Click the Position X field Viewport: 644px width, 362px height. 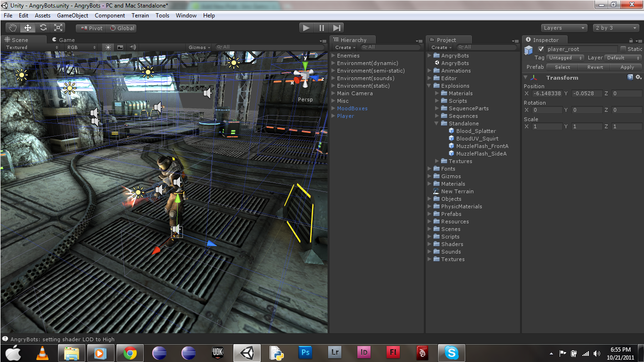(x=547, y=93)
